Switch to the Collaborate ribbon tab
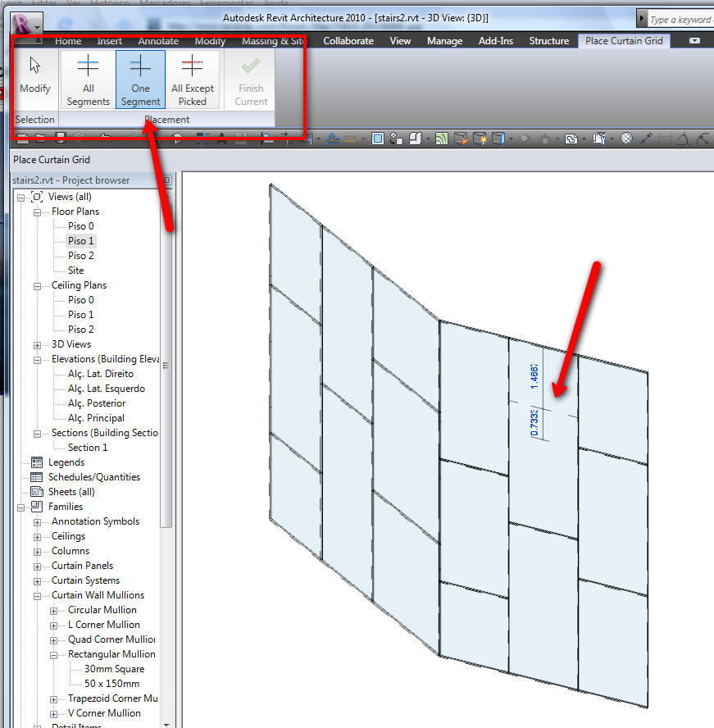Image resolution: width=714 pixels, height=728 pixels. point(348,41)
